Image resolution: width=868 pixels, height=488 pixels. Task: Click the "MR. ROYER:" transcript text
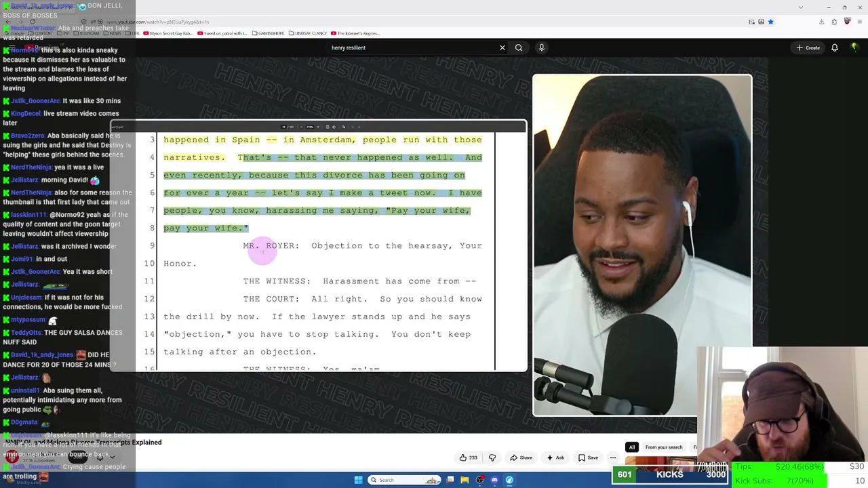(x=271, y=245)
